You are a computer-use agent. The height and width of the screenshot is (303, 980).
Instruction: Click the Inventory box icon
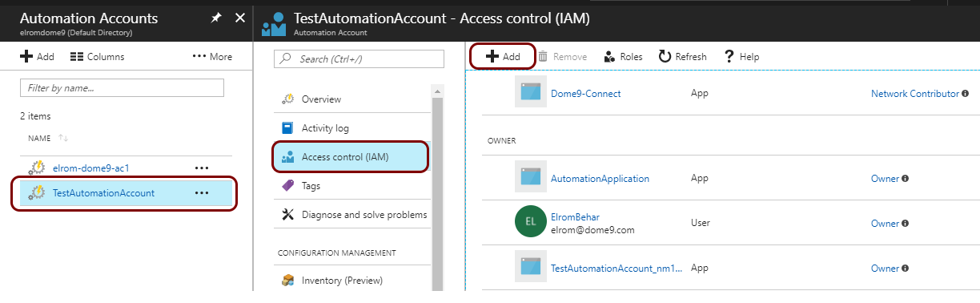point(288,281)
